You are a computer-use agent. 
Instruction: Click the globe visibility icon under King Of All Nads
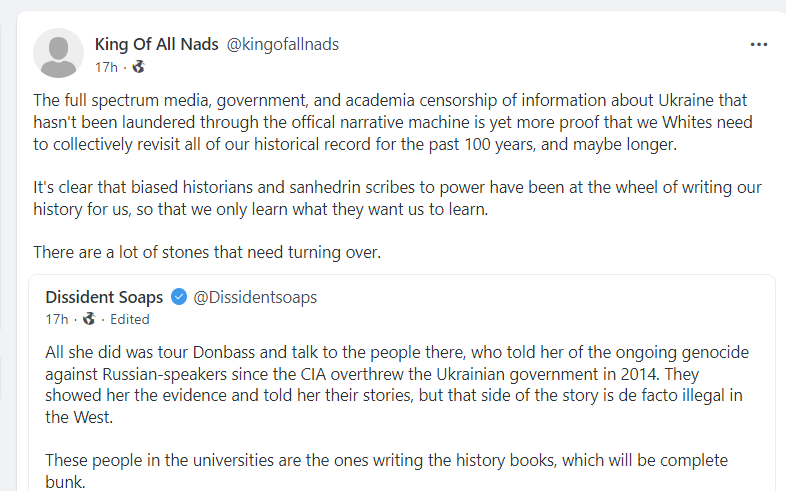[x=138, y=67]
